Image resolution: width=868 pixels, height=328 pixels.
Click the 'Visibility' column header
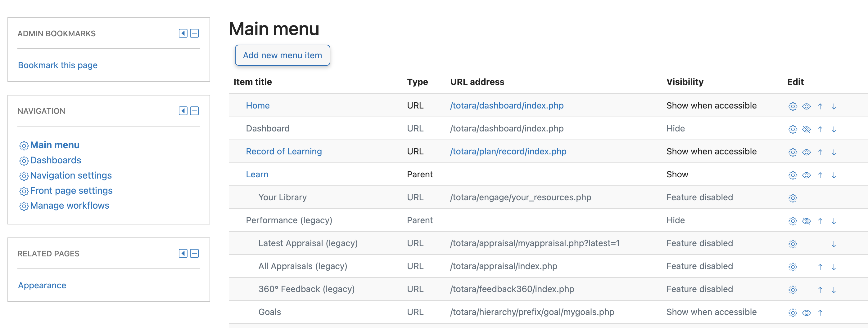[x=685, y=82]
